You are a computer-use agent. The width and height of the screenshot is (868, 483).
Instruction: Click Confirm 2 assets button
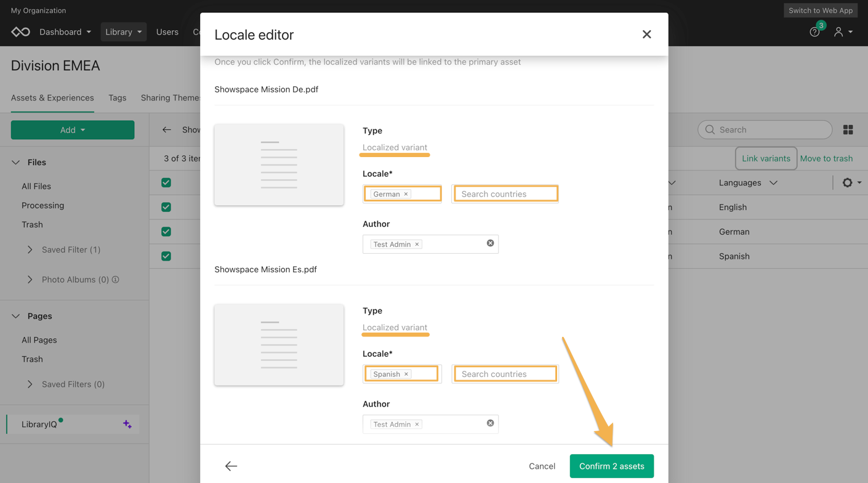612,466
